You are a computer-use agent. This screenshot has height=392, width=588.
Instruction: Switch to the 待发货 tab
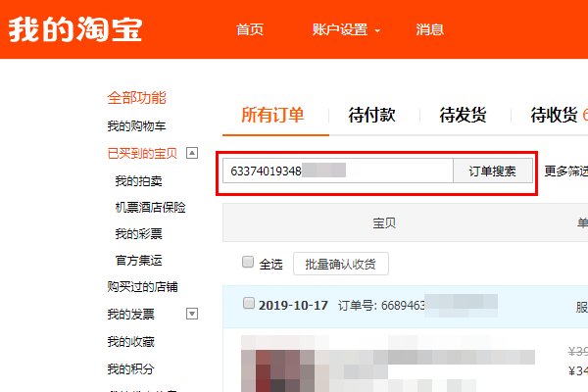(x=464, y=115)
